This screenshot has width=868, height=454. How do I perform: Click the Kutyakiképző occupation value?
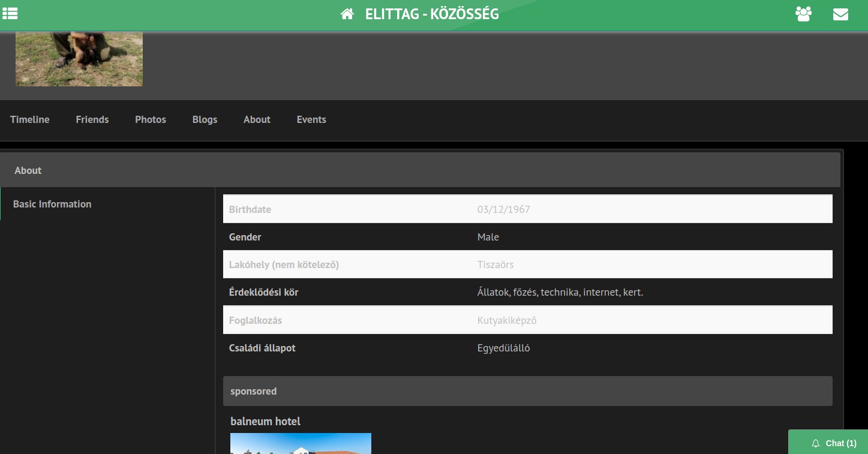507,320
